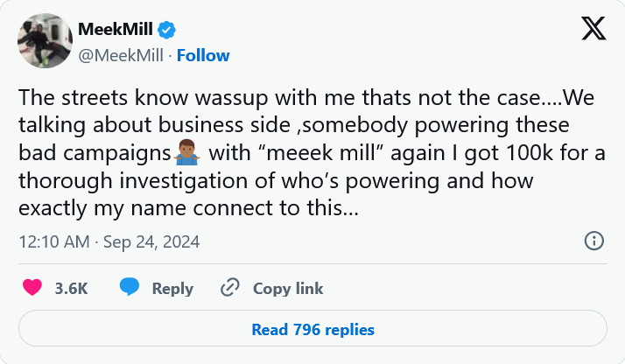
Task: Open the Sep 24, 2024 date link
Action: (x=151, y=241)
